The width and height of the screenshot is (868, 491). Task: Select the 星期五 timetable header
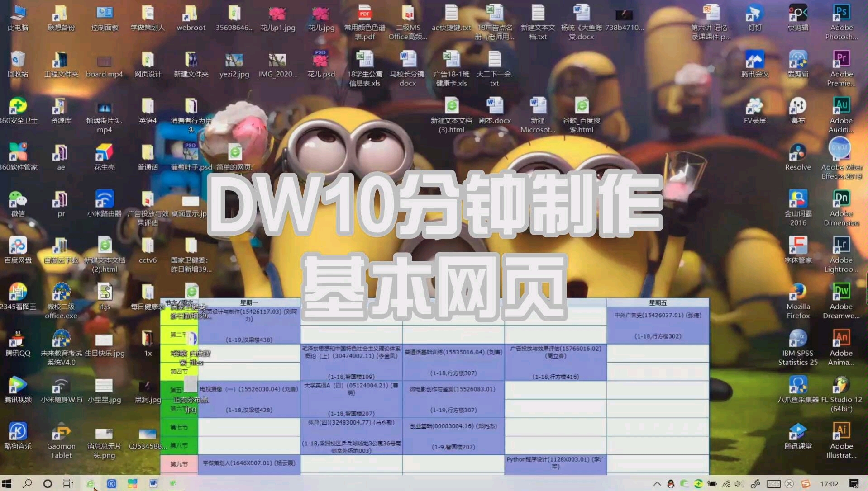[x=658, y=302]
